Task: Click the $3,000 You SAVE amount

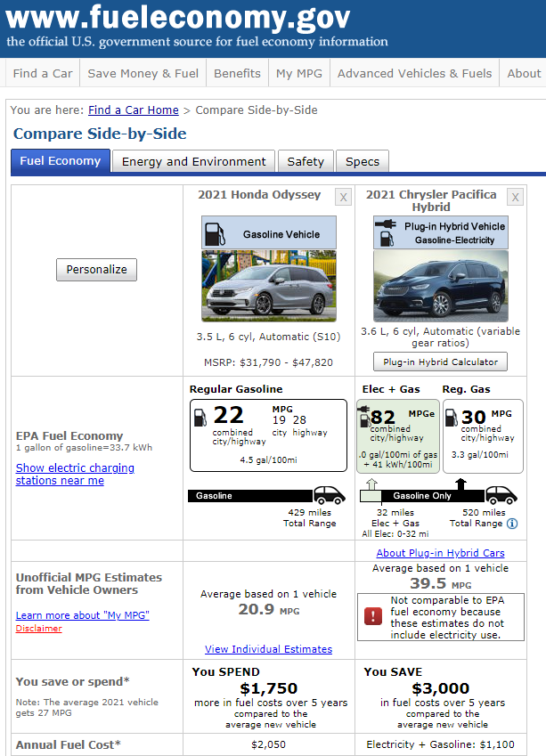Action: [440, 688]
